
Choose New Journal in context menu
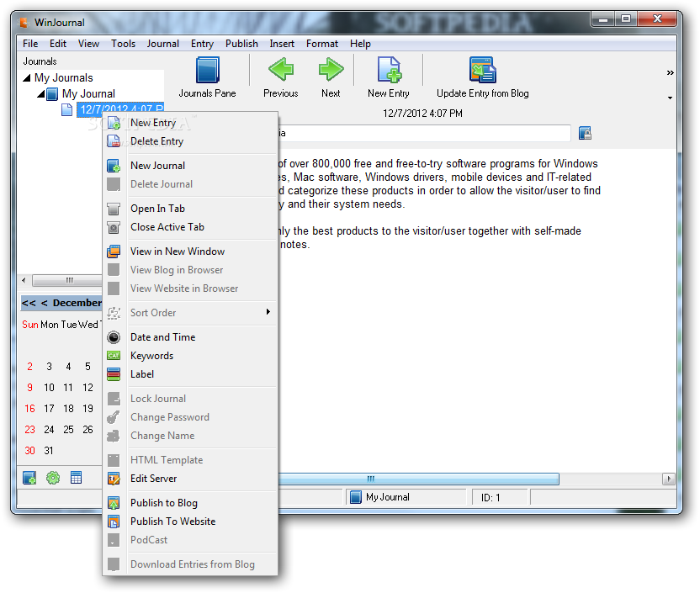tap(190, 166)
